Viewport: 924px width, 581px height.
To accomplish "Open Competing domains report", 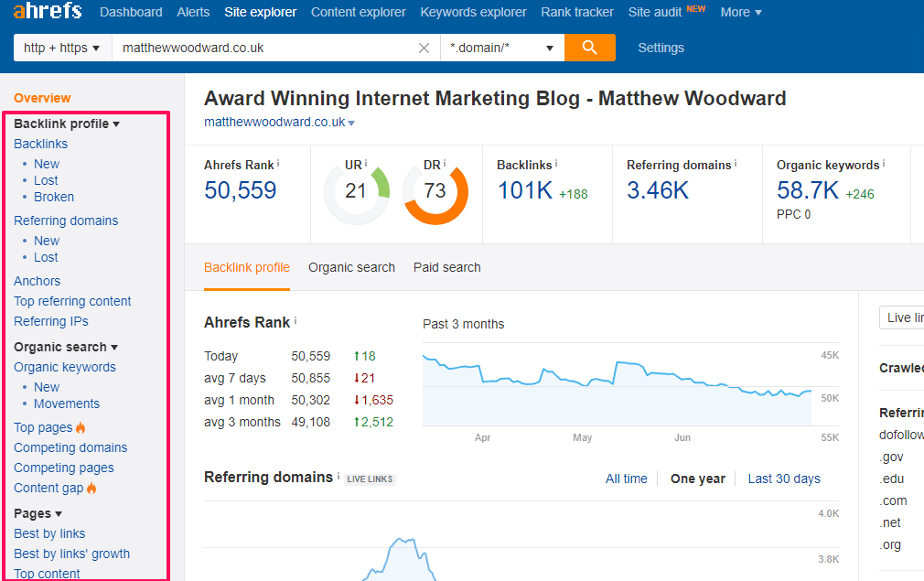I will (70, 447).
